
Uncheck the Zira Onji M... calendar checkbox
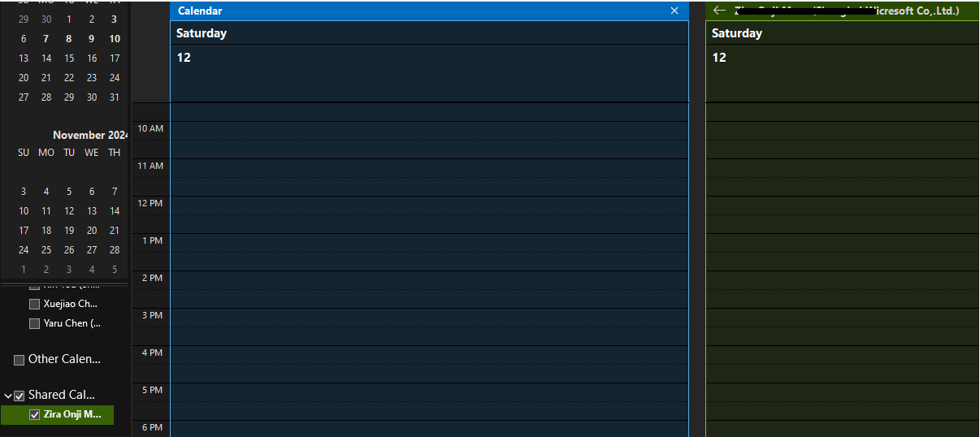[x=34, y=414]
